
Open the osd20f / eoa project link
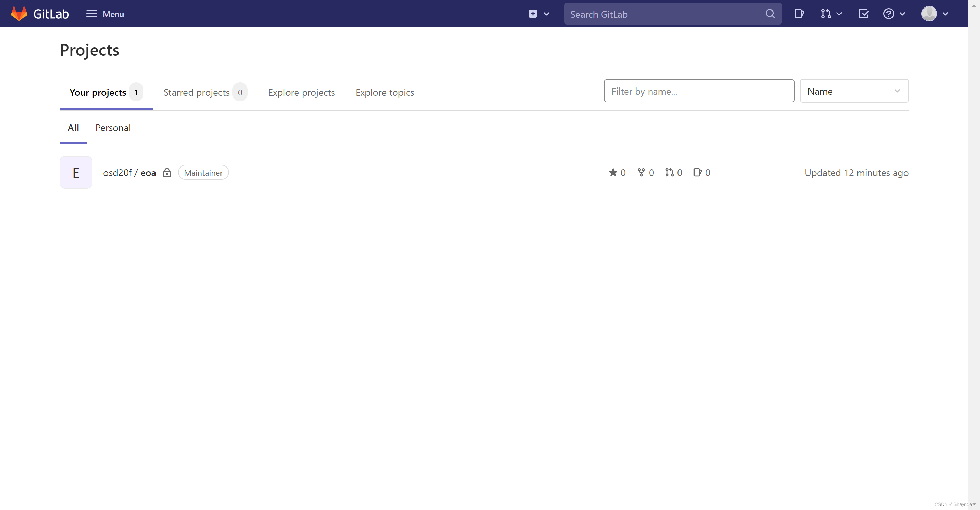(x=129, y=173)
